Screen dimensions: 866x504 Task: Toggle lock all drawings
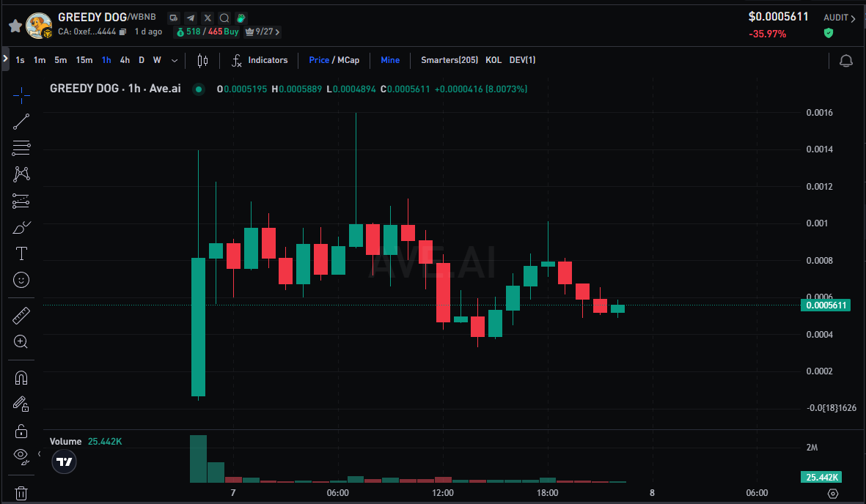tap(21, 431)
